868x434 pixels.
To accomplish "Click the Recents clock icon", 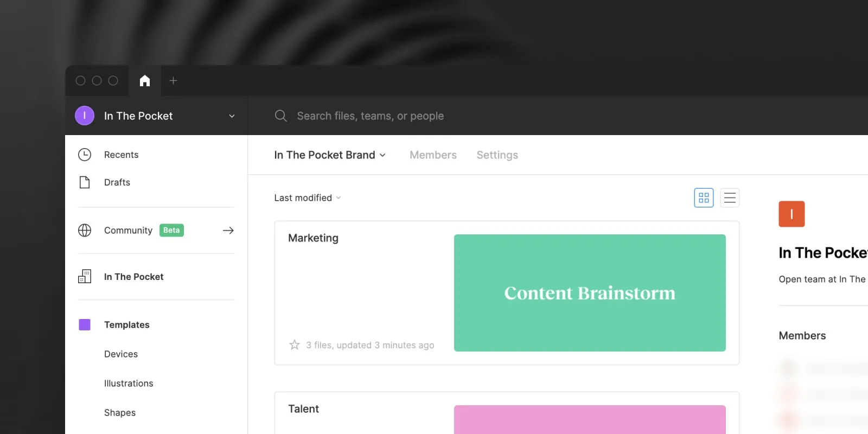I will [85, 155].
